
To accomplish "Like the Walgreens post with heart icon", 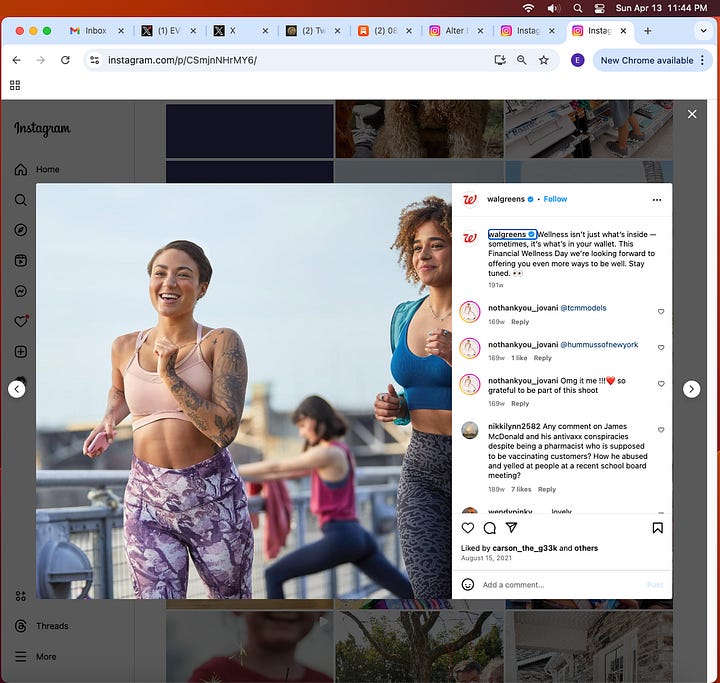I will pos(467,528).
